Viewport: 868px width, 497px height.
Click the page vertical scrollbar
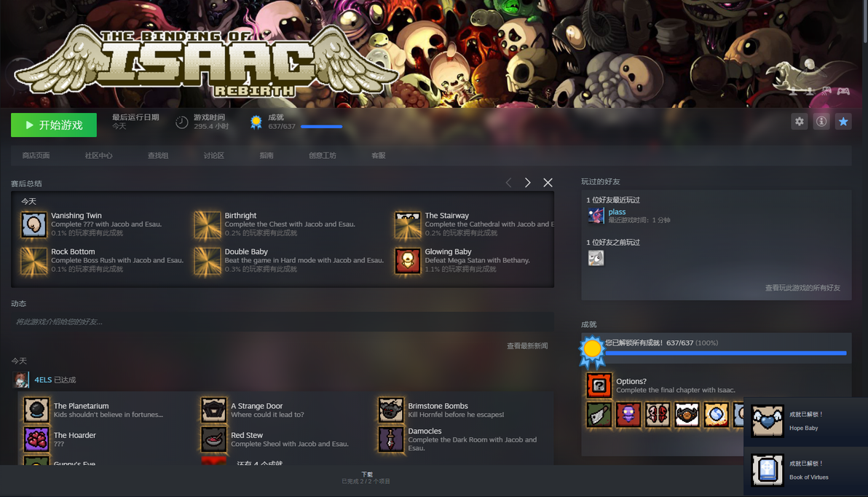point(864,22)
